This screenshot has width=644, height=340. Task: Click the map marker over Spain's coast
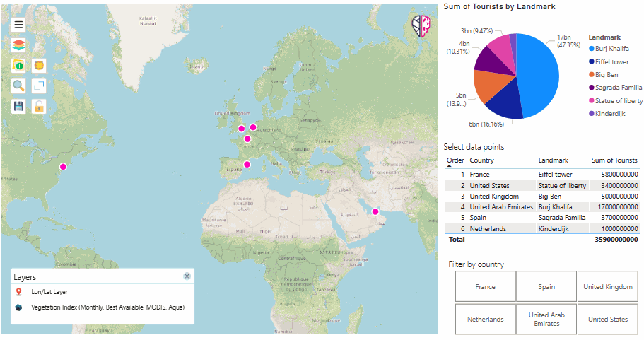coord(247,164)
